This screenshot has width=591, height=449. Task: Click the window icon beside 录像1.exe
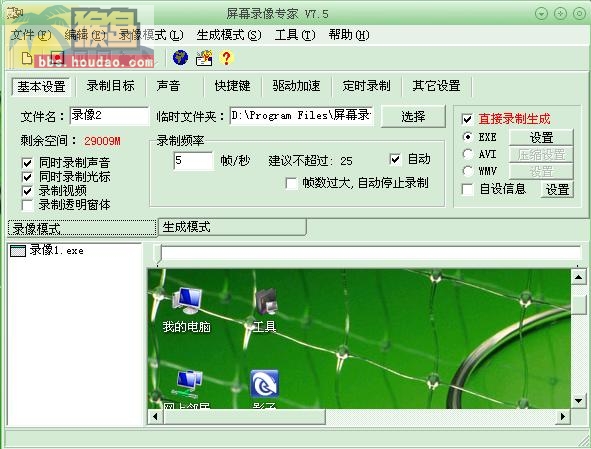click(18, 251)
